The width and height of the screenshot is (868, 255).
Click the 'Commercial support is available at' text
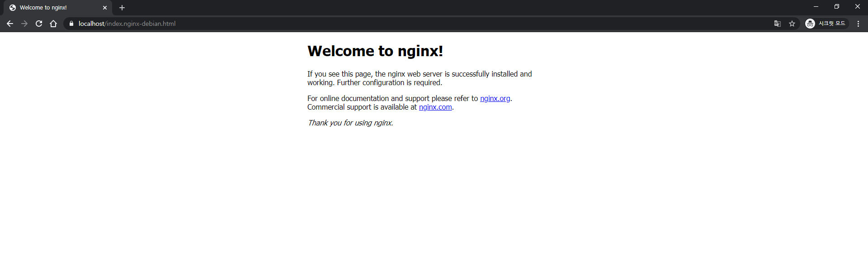[x=362, y=107]
